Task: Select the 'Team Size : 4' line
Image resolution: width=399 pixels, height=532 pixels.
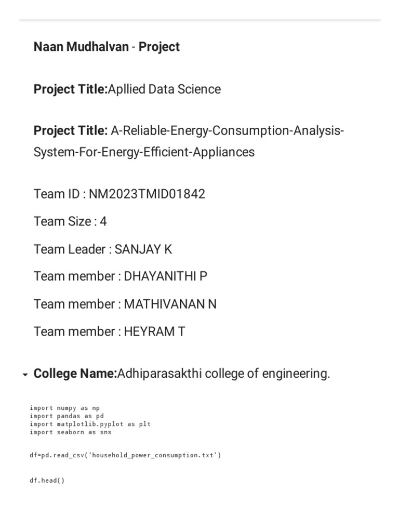Action: coord(70,222)
